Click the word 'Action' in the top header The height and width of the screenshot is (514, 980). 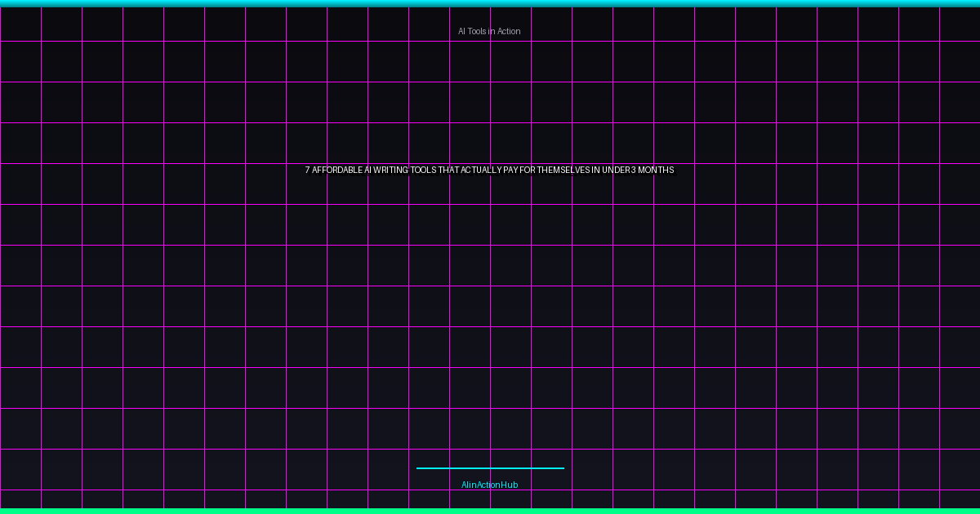(x=508, y=31)
